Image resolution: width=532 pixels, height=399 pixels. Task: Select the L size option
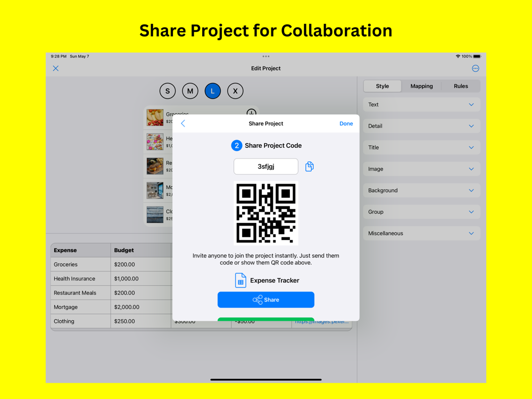(213, 91)
